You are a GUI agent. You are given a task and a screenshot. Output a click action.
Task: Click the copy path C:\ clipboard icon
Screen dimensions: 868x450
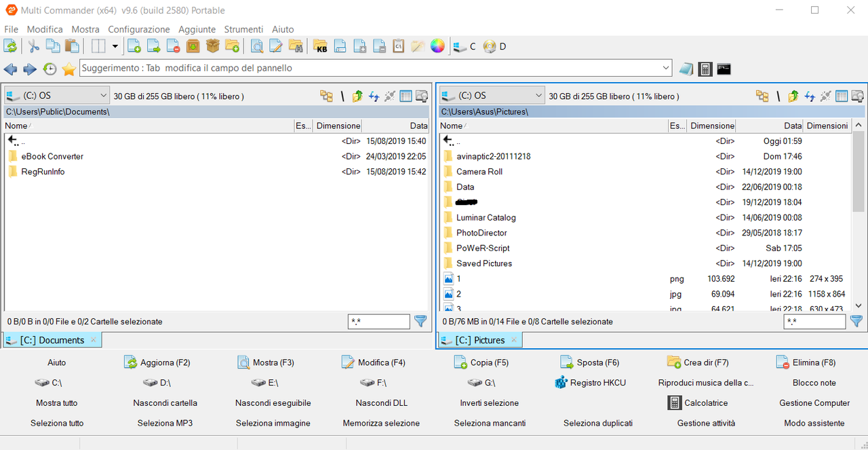(x=399, y=46)
